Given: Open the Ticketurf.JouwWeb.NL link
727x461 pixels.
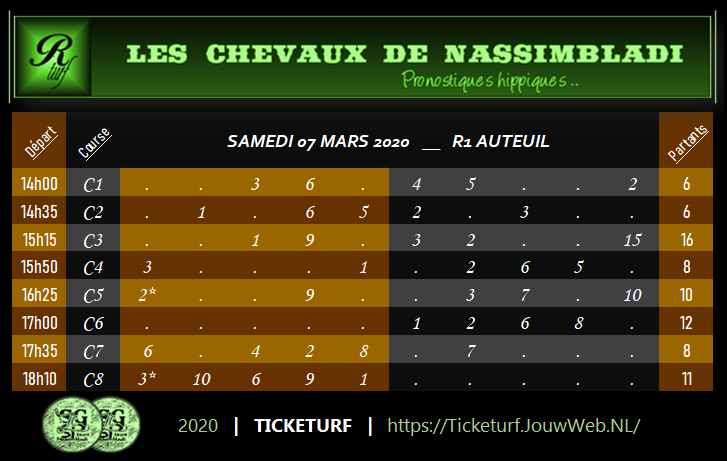Looking at the screenshot, I should pyautogui.click(x=513, y=425).
